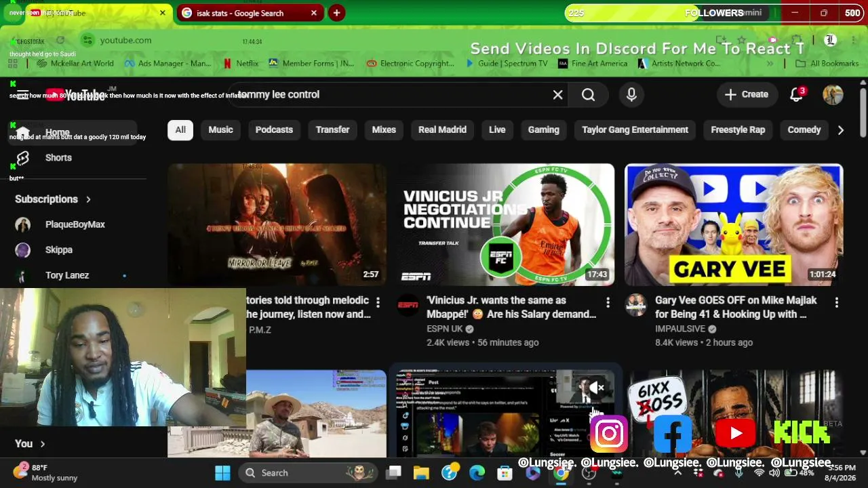Select the Taylor Gang Entertainment chip
Viewport: 868px width, 488px height.
[x=635, y=130]
